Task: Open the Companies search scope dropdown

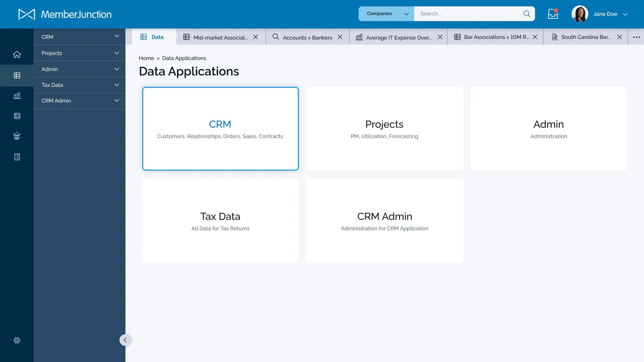Action: coord(386,14)
